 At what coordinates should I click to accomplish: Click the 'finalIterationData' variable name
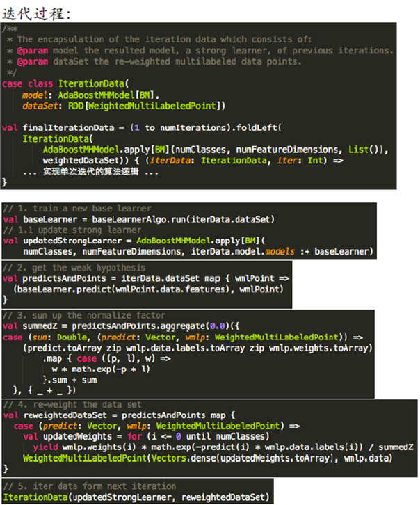pyautogui.click(x=68, y=128)
